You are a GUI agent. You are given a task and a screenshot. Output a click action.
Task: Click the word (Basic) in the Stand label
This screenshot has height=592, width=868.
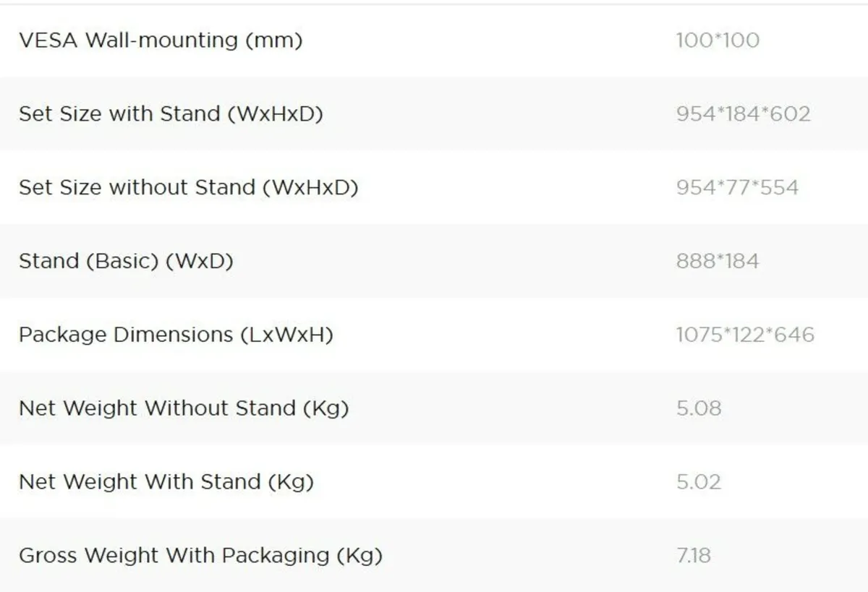click(x=122, y=261)
